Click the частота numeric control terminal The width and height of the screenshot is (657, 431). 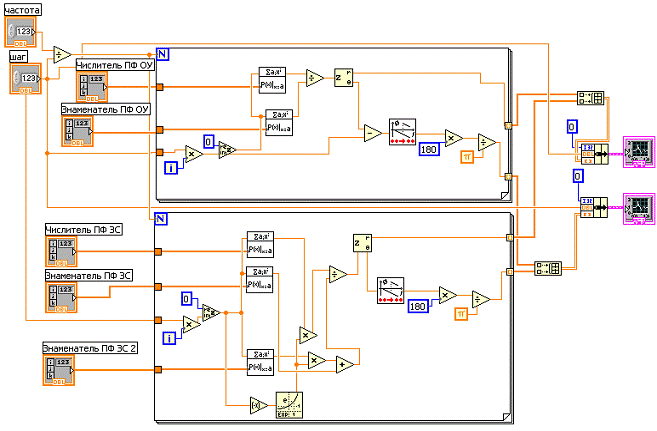coord(21,34)
